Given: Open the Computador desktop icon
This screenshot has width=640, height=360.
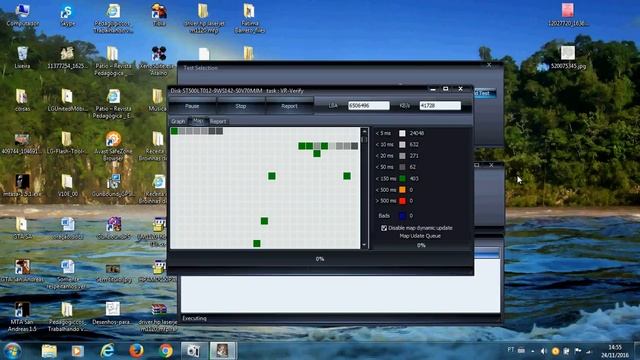Looking at the screenshot, I should pyautogui.click(x=22, y=15).
